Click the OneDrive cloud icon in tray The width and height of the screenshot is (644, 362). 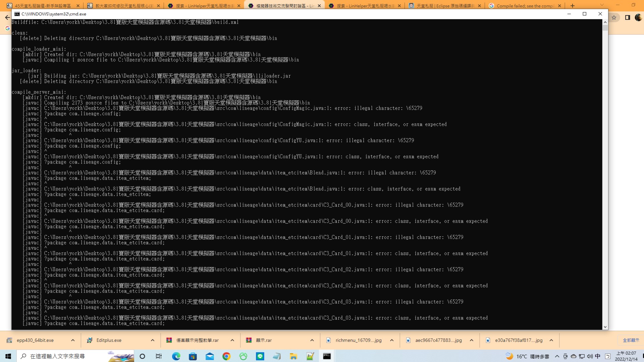pos(574,356)
